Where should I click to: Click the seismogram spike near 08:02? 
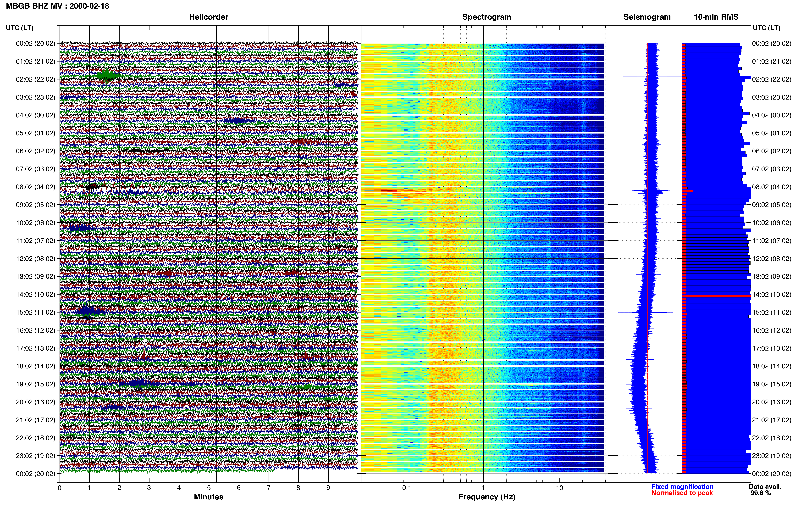(x=650, y=190)
